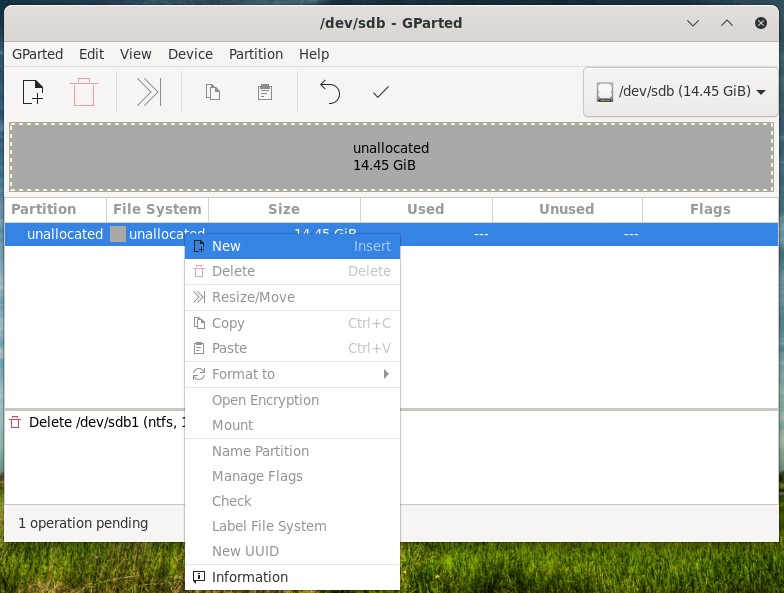Choose Information in the context menu

[292, 577]
